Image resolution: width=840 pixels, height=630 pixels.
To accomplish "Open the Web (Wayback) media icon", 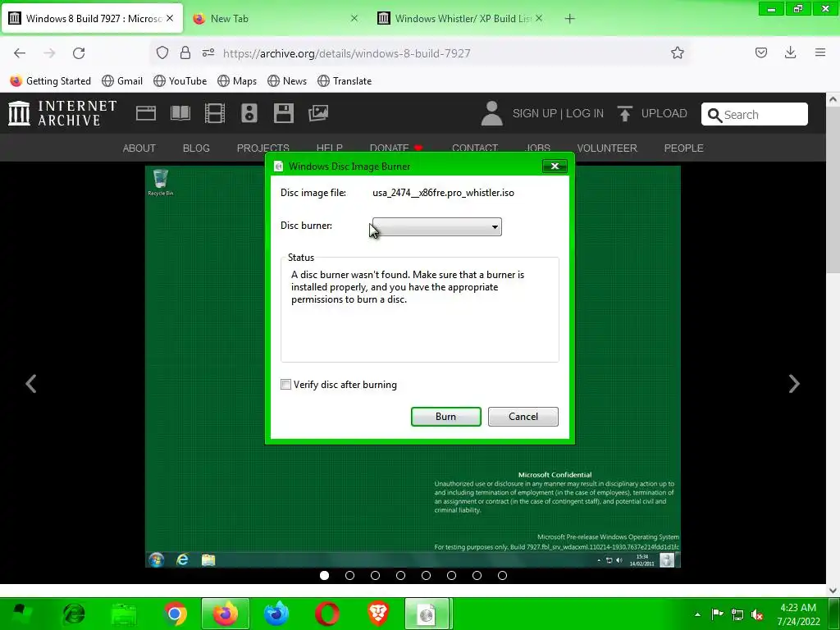I will point(146,113).
